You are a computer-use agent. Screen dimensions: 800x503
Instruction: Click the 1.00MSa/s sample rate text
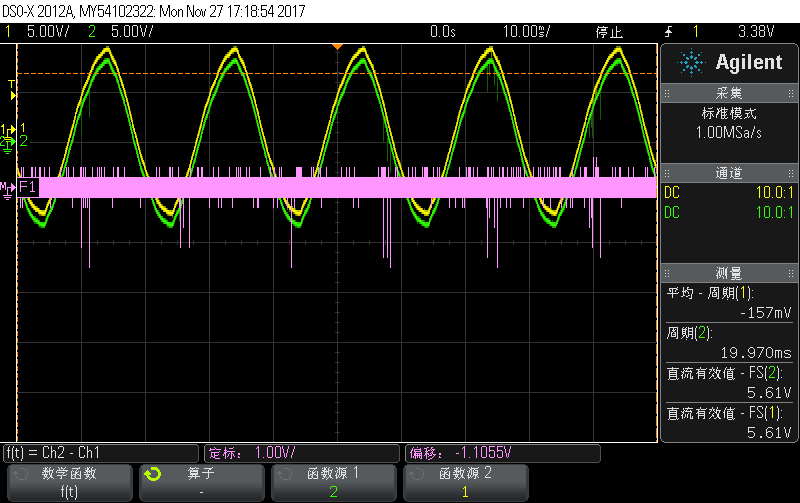[x=729, y=133]
